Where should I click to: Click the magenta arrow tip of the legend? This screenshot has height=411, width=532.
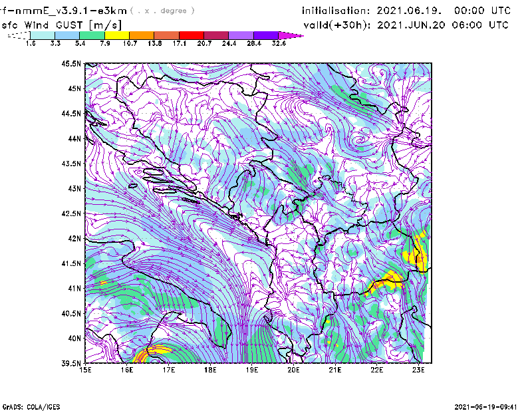pos(291,35)
